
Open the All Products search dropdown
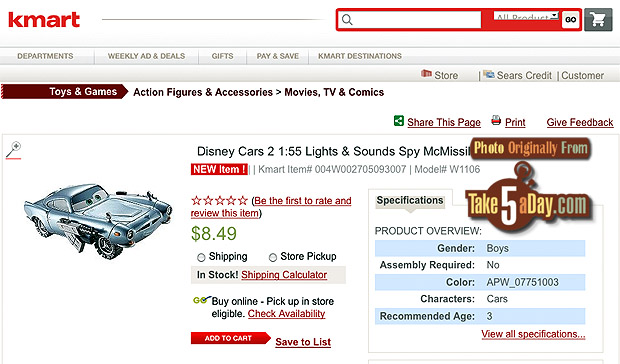tap(526, 17)
